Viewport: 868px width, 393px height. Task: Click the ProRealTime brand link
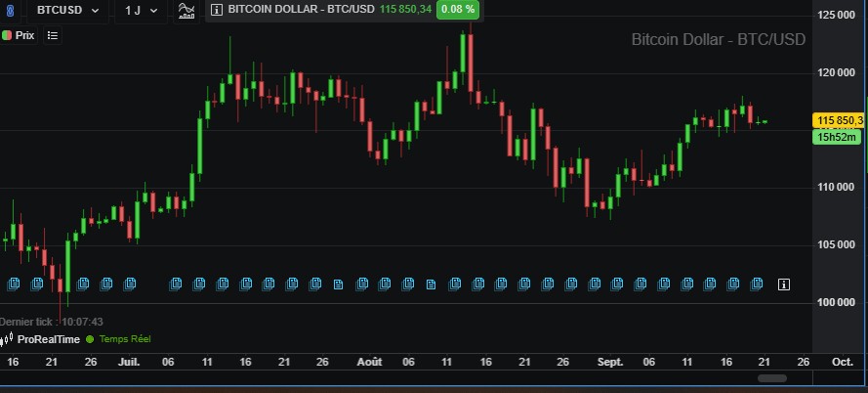[x=49, y=339]
